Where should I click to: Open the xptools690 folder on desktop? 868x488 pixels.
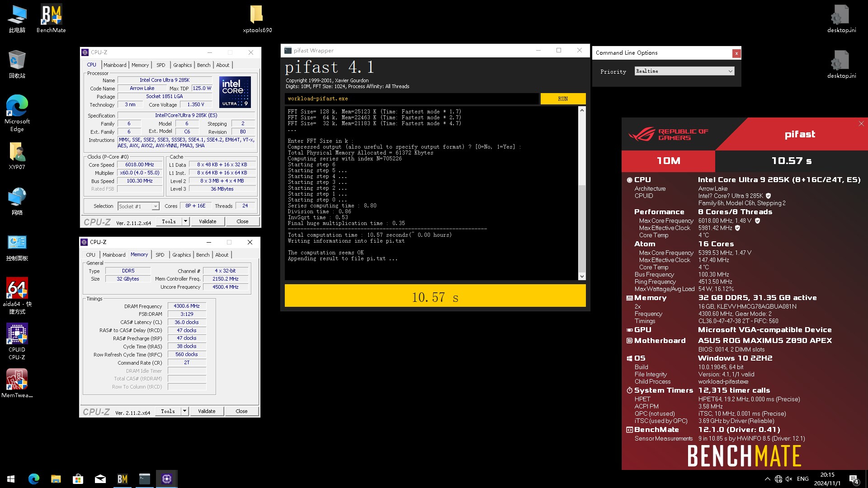(x=257, y=19)
